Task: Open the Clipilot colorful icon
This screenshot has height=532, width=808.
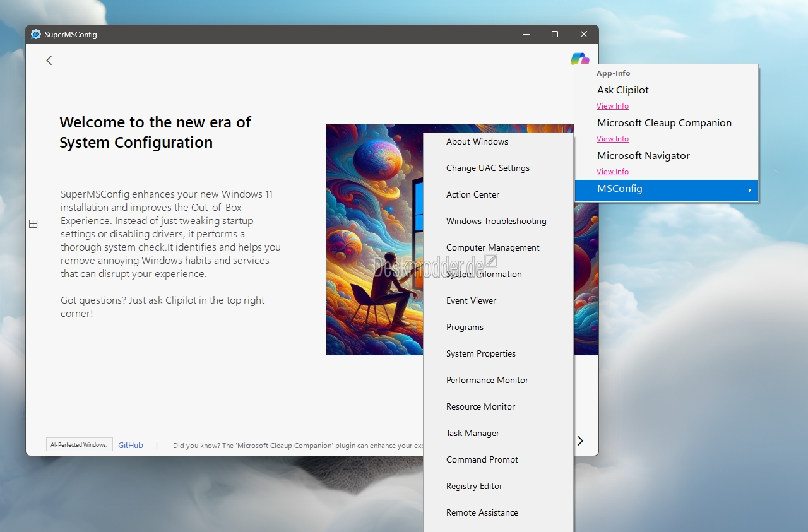Action: click(x=579, y=59)
